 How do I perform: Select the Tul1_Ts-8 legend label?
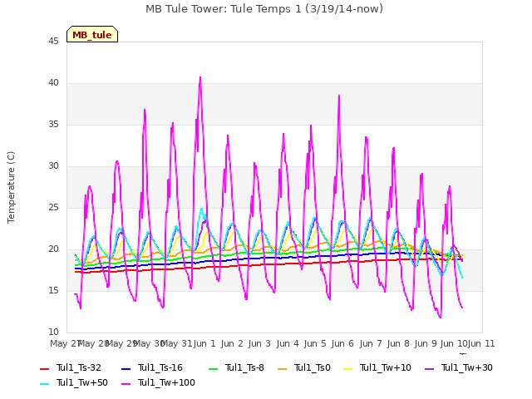click(244, 367)
